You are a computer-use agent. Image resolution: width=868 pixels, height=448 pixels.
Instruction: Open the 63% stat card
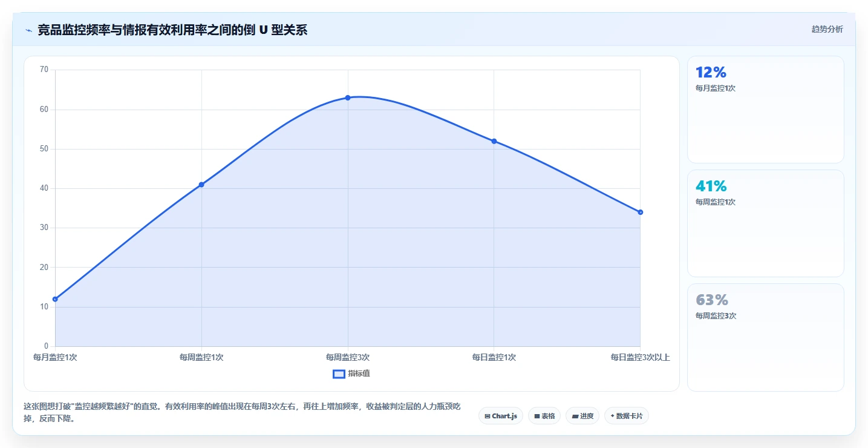pyautogui.click(x=765, y=337)
